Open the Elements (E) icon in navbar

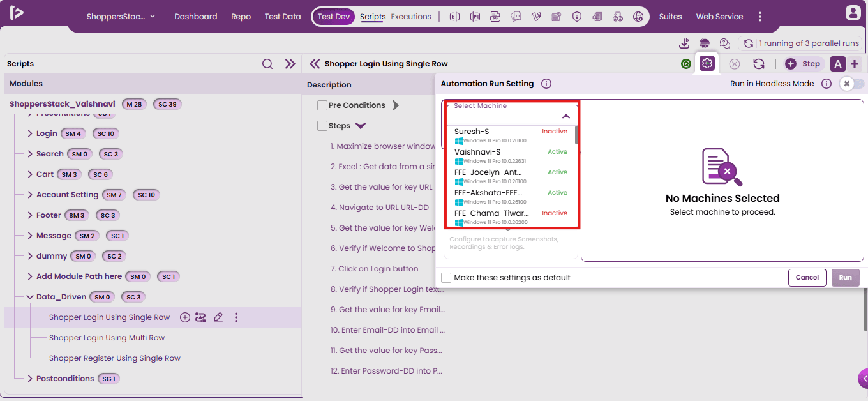pyautogui.click(x=454, y=17)
